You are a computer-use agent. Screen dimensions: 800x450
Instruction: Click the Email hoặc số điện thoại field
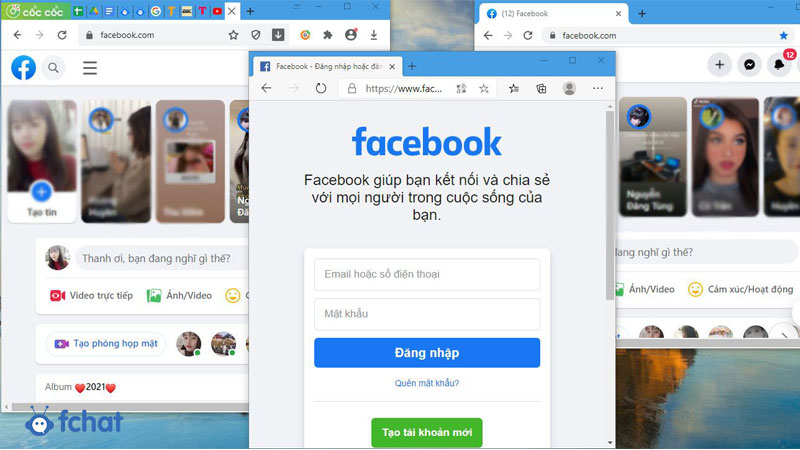427,274
